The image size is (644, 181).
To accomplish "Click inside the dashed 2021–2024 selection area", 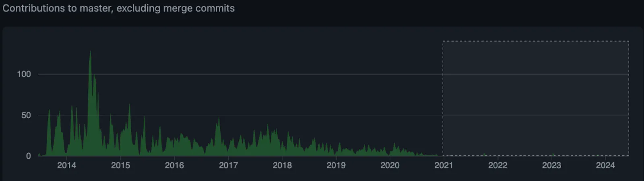I will (536, 98).
